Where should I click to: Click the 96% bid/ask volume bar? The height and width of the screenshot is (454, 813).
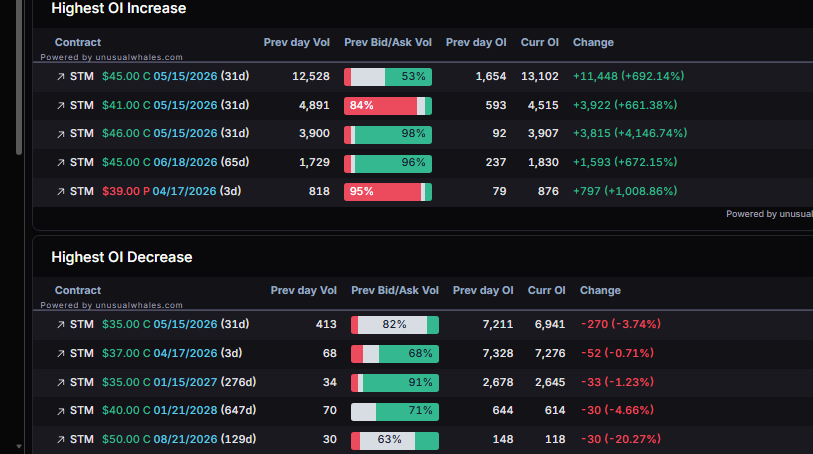pos(388,163)
